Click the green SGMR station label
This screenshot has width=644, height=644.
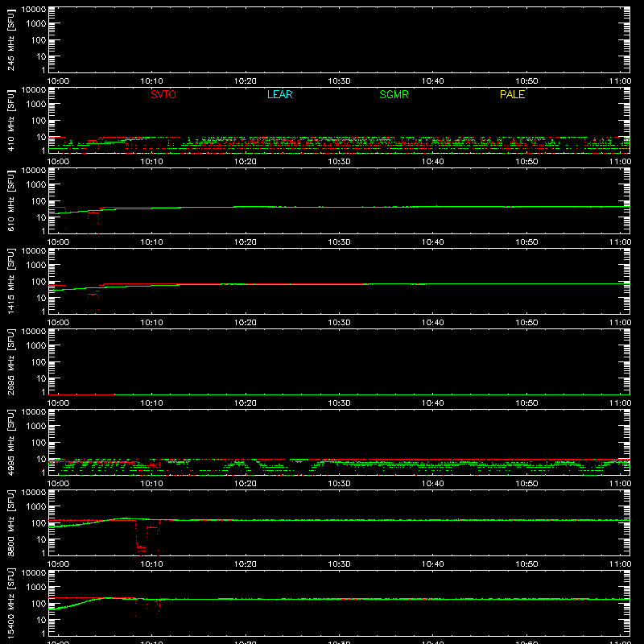tap(394, 94)
